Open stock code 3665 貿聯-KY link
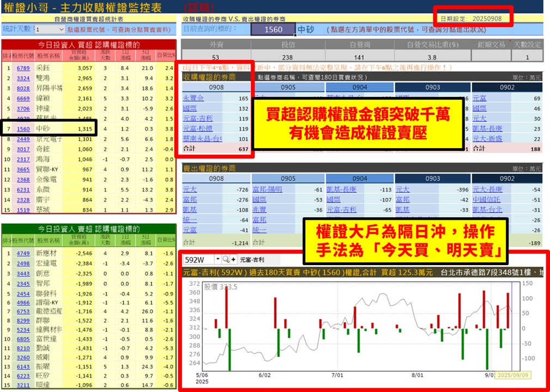Viewport: 550px width, 392px height. [23, 170]
